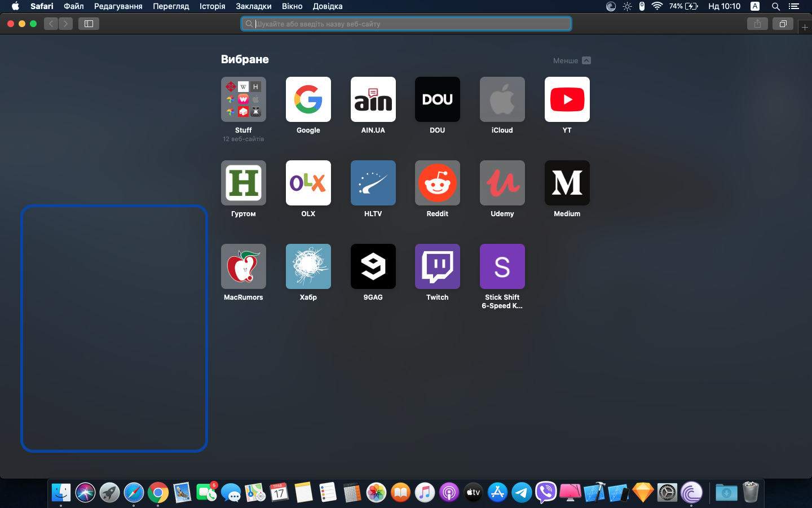This screenshot has width=812, height=508.
Task: Open the Хабр favorite site
Action: click(x=308, y=266)
